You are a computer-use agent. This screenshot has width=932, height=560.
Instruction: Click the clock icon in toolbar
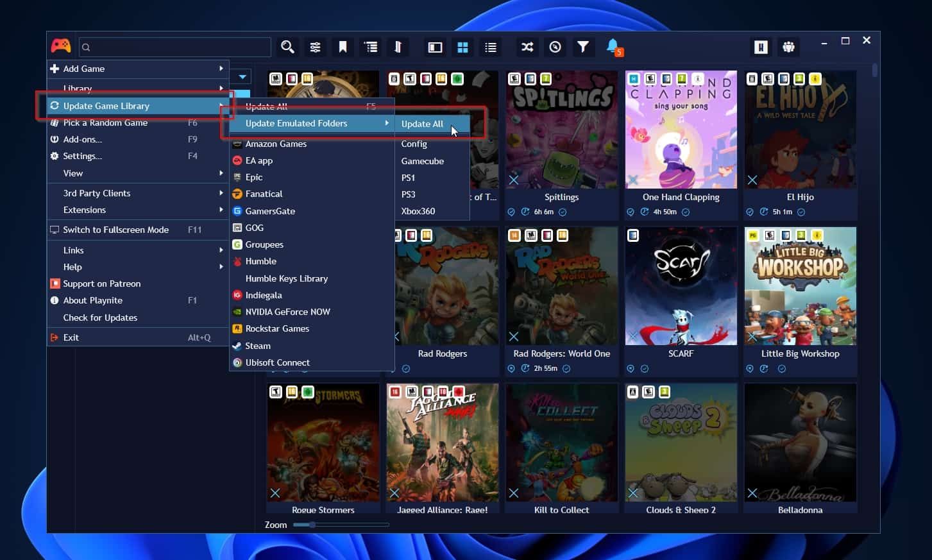point(555,47)
